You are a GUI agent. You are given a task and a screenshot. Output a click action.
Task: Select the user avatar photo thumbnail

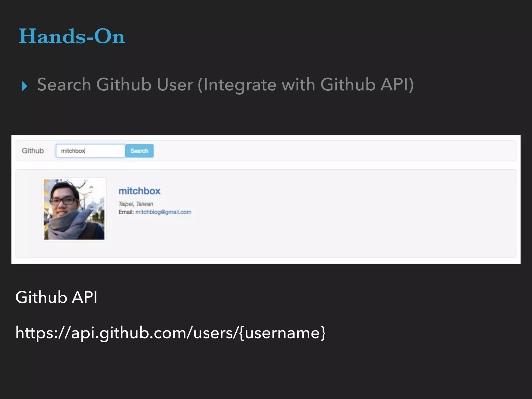tap(74, 209)
